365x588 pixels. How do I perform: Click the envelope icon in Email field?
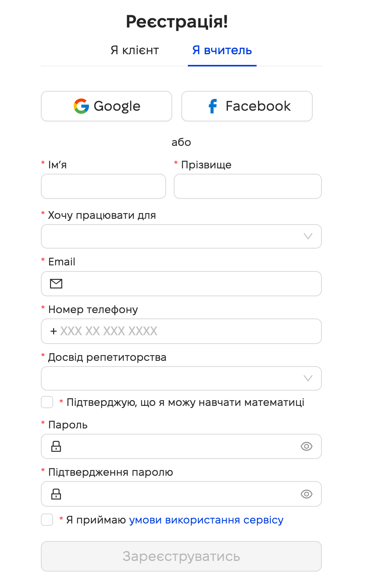(x=56, y=284)
